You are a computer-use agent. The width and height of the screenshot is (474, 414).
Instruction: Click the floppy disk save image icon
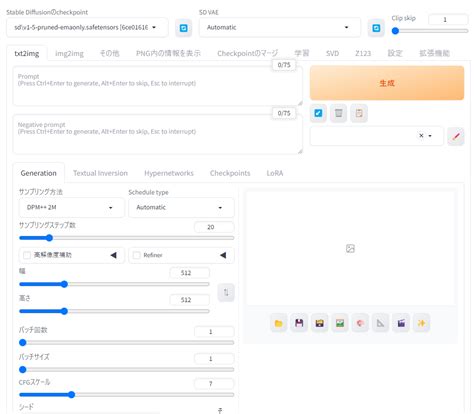(x=299, y=323)
